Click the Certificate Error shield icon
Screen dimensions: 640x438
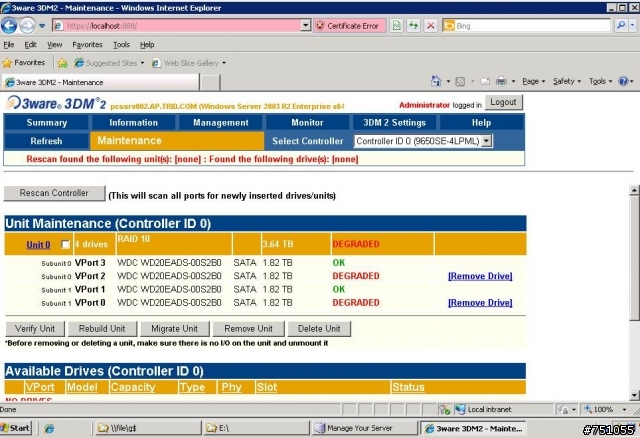320,26
